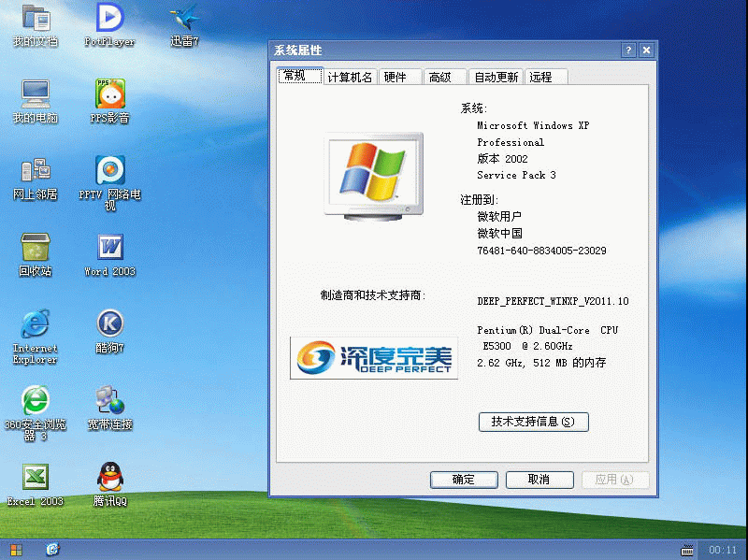Click the keyboard icon in system tray

[x=687, y=550]
